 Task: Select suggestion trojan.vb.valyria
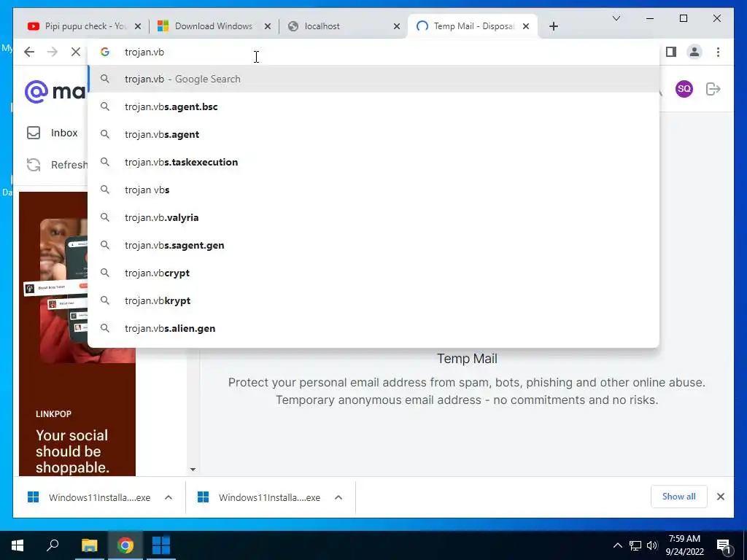tap(373, 217)
